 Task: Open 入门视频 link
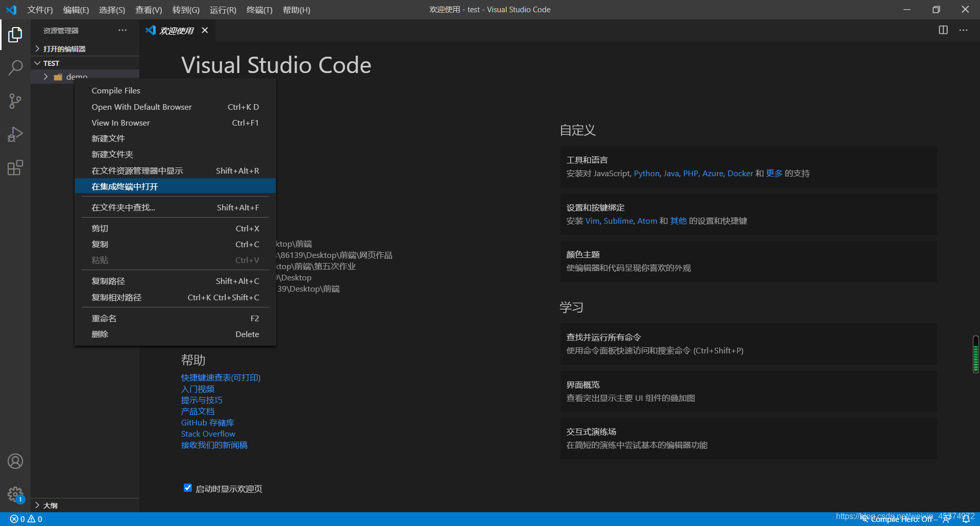[x=198, y=389]
